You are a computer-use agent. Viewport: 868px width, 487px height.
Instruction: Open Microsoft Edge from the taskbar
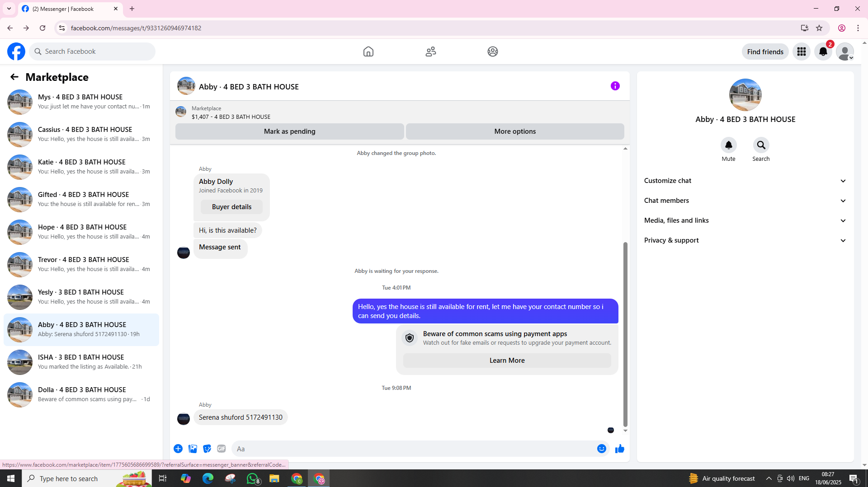click(208, 478)
